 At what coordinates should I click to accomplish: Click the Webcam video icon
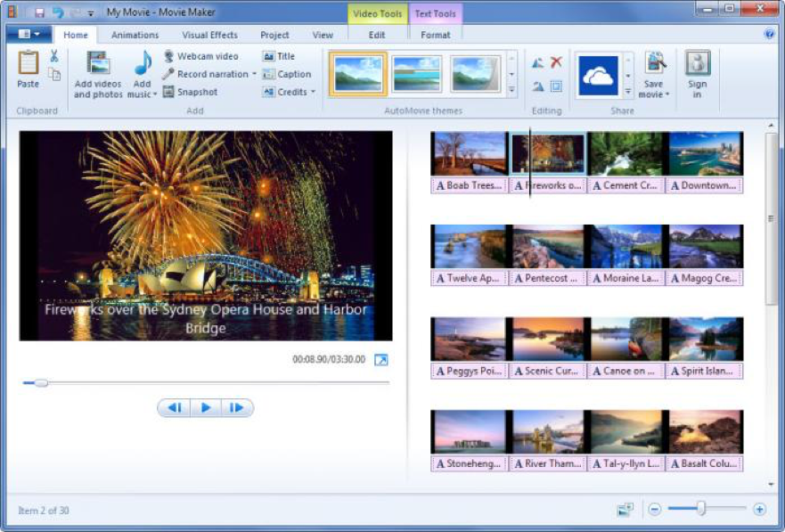[168, 56]
